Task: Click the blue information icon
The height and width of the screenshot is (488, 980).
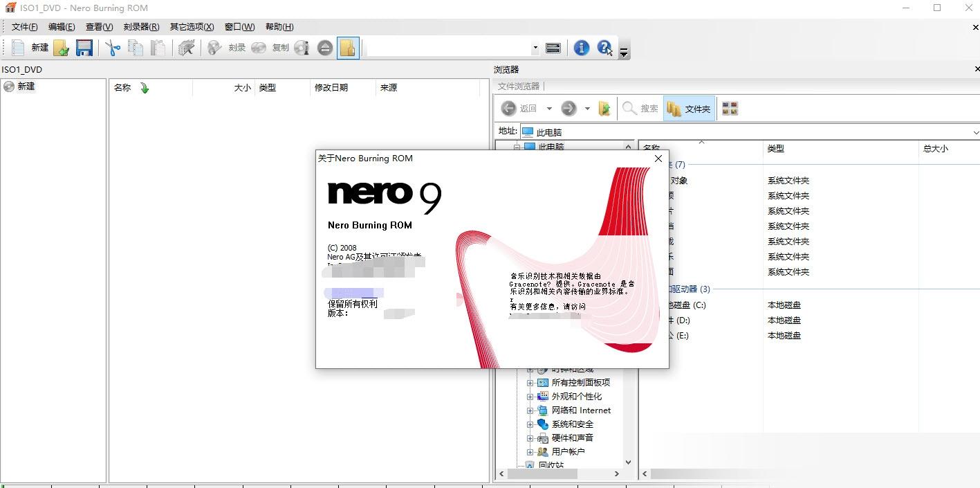Action: [582, 48]
